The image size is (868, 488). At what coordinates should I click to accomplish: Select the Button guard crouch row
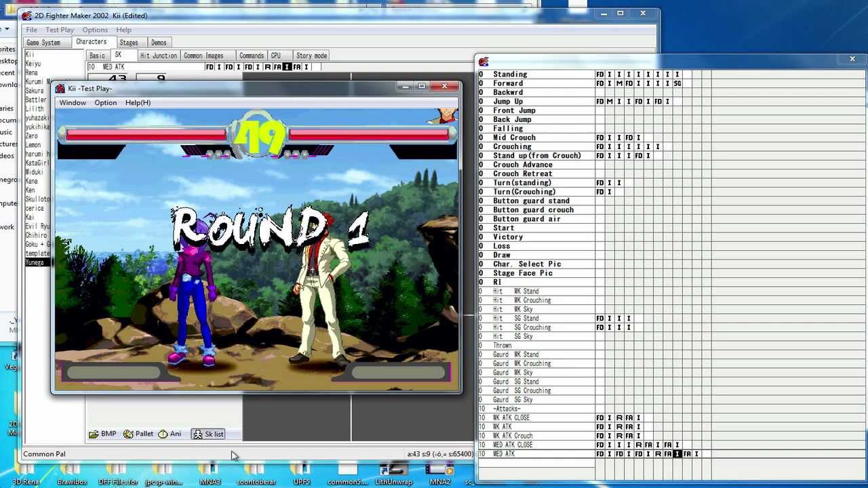(536, 210)
